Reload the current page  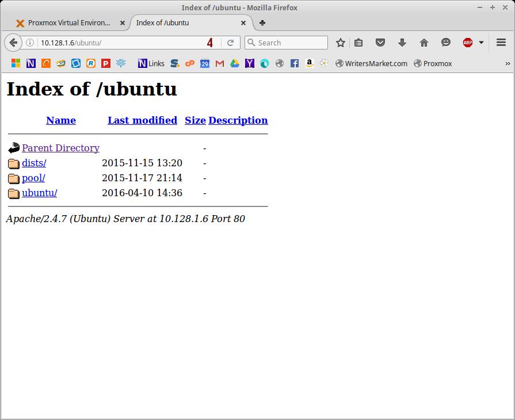(230, 43)
